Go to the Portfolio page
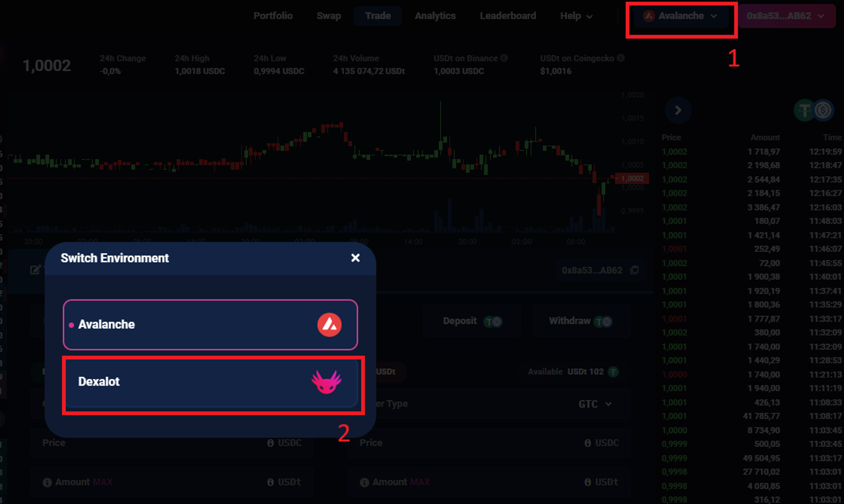 273,16
